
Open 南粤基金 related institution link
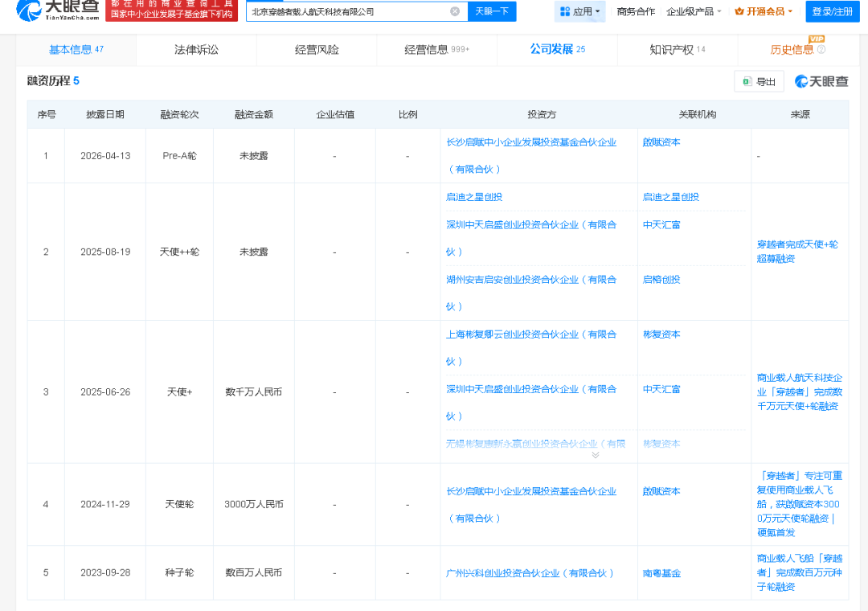(661, 573)
